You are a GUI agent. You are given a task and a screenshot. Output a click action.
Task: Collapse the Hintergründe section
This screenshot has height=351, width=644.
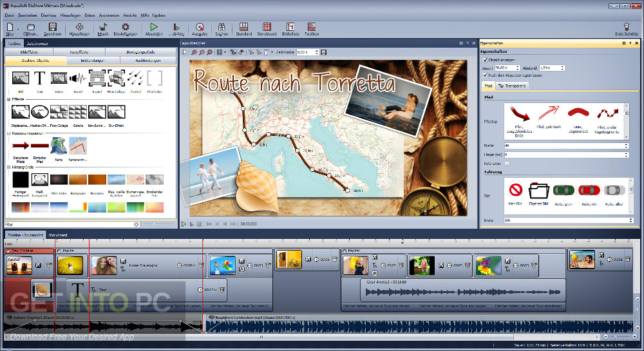click(8, 167)
